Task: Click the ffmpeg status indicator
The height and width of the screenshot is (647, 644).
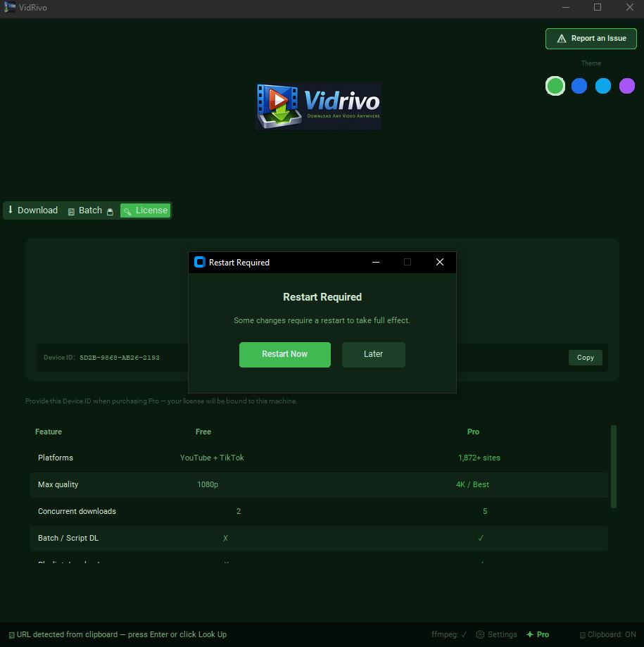Action: pos(449,634)
